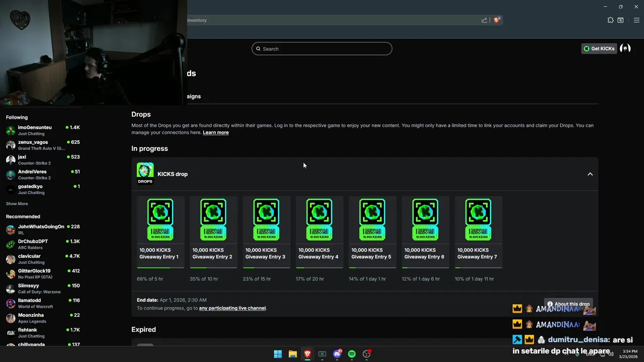Click the 14% of 1 day 1 hr text
Screen dimensions: 644x362
[367, 279]
